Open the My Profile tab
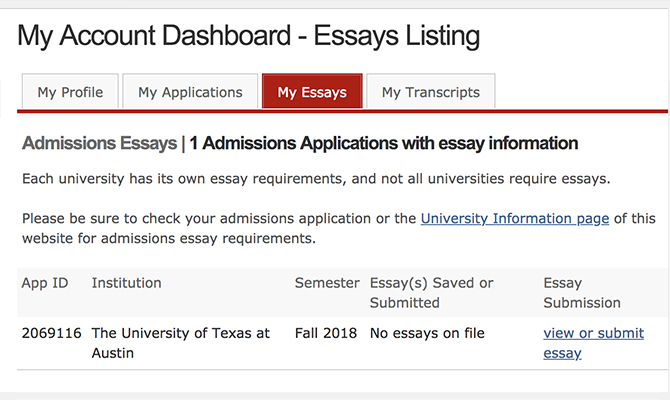Screen dimensions: 670x400 (69, 92)
